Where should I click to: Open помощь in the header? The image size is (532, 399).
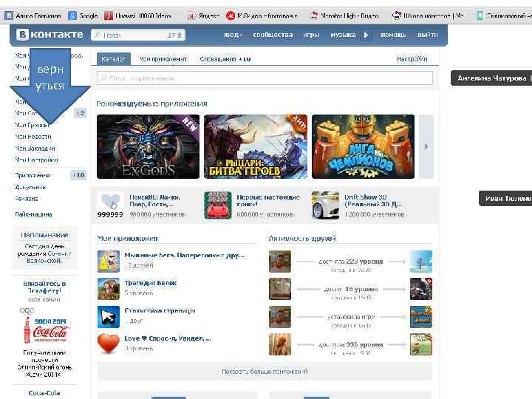393,35
